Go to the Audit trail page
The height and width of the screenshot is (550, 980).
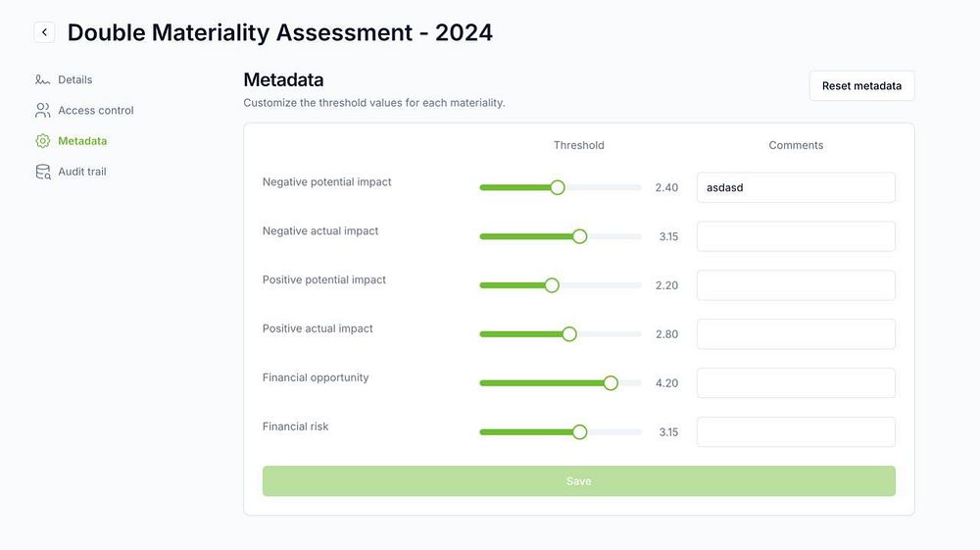pos(82,172)
